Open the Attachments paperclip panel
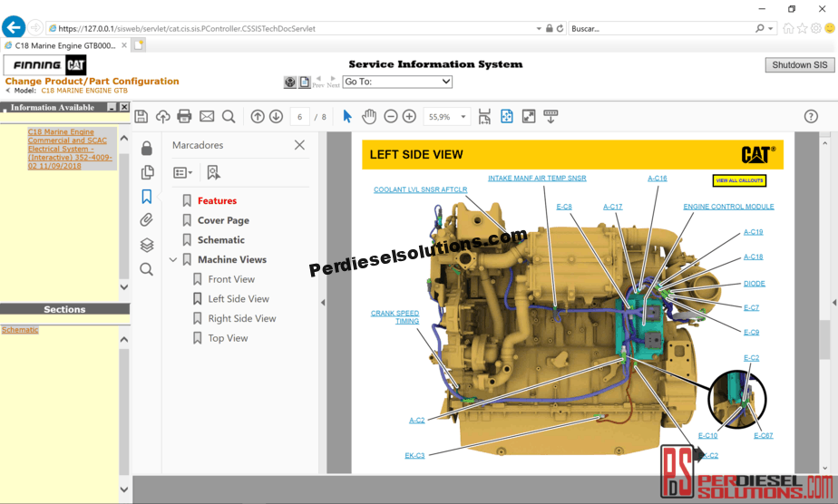The height and width of the screenshot is (504, 838). (x=147, y=220)
